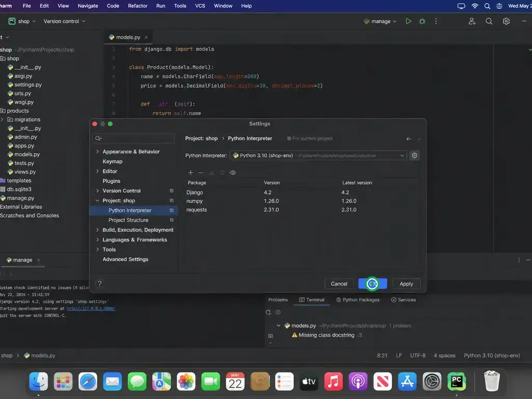The width and height of the screenshot is (532, 399).
Task: Click the interpreter gear button in Settings
Action: (414, 155)
